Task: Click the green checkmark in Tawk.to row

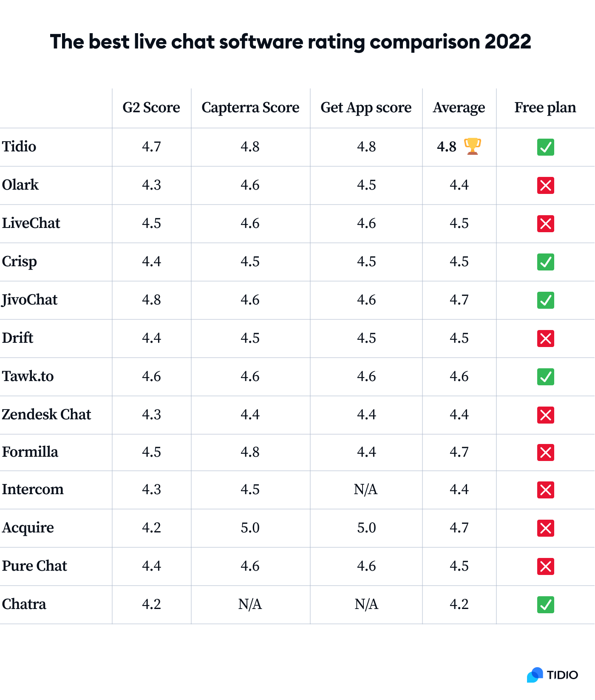Action: click(x=545, y=377)
